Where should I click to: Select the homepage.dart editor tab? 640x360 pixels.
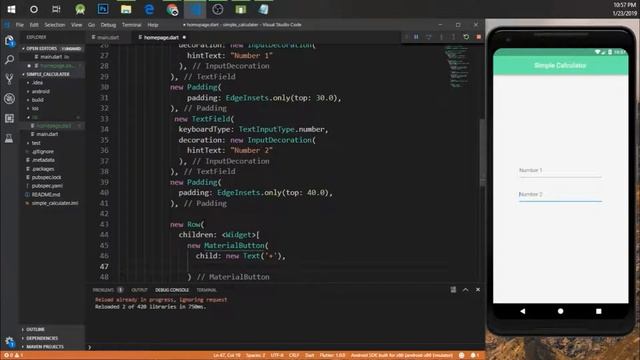pos(161,37)
